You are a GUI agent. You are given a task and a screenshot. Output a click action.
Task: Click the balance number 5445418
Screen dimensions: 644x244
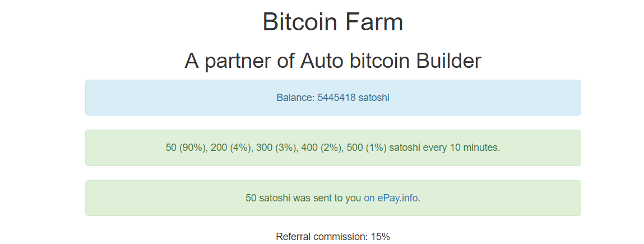click(x=336, y=98)
